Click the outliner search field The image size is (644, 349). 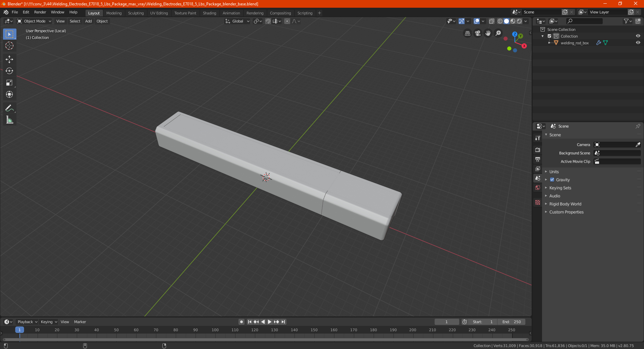(x=584, y=21)
